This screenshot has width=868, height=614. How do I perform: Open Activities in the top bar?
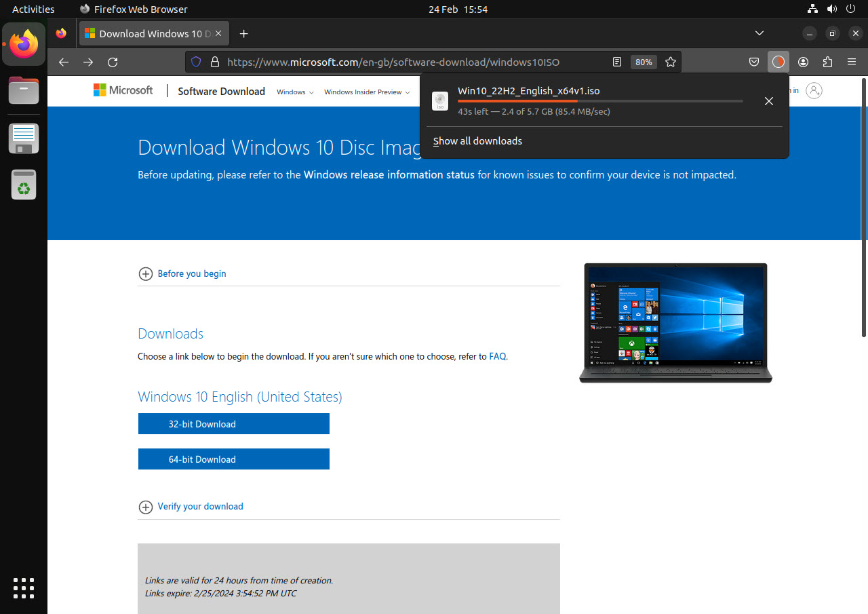tap(33, 9)
